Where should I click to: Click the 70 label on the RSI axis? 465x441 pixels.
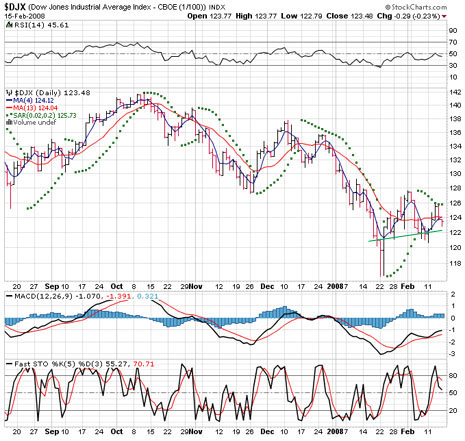453,42
